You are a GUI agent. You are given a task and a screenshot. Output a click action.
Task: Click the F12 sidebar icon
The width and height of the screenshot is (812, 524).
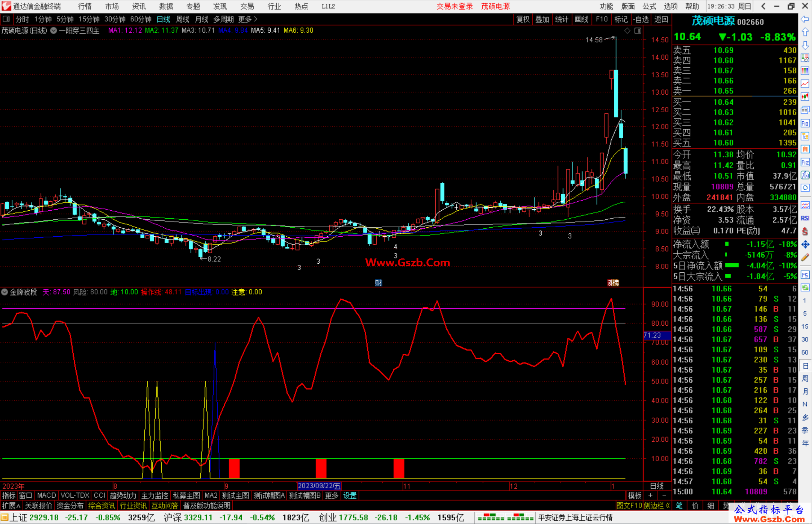click(805, 162)
